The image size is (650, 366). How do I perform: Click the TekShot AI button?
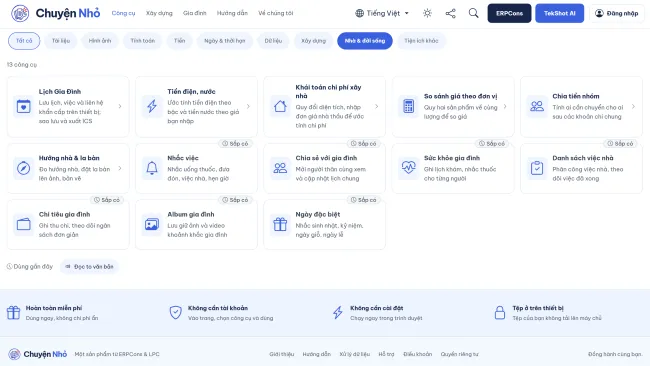tap(559, 13)
